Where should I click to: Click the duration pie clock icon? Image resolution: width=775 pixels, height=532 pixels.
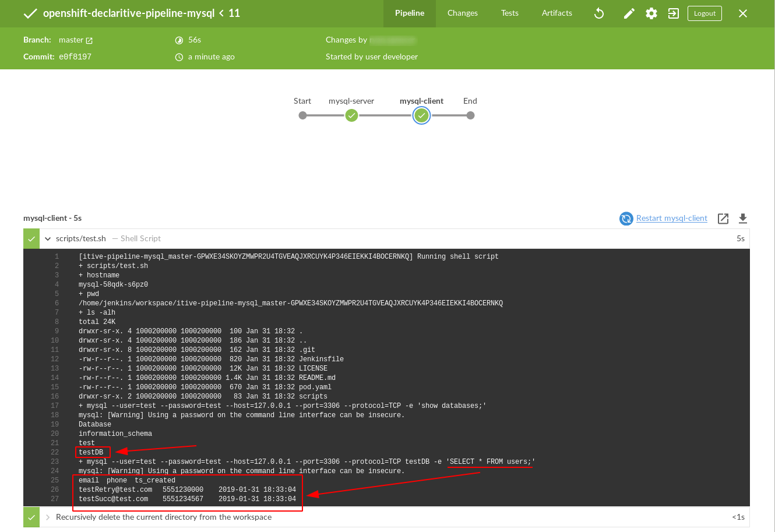(179, 40)
